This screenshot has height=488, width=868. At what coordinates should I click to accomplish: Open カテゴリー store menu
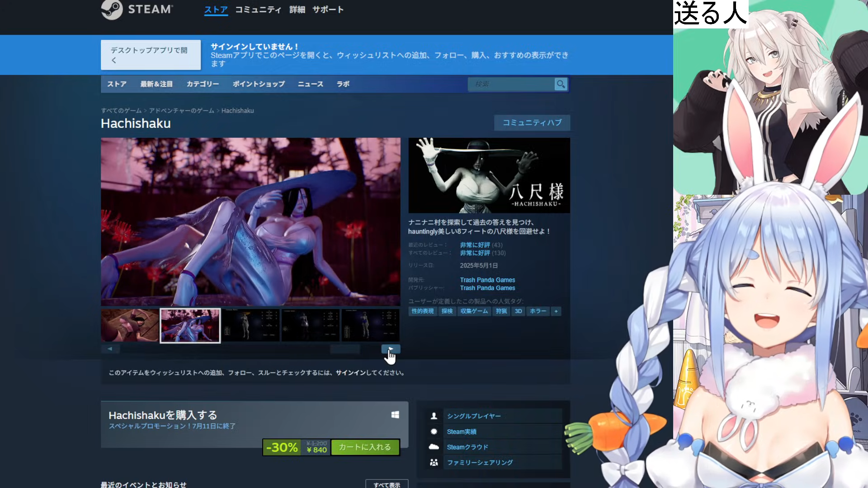point(203,84)
